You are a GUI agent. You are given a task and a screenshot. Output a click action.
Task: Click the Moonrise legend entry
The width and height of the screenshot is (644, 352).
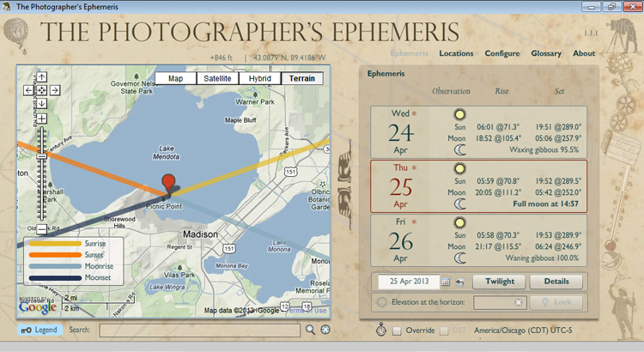(x=70, y=266)
